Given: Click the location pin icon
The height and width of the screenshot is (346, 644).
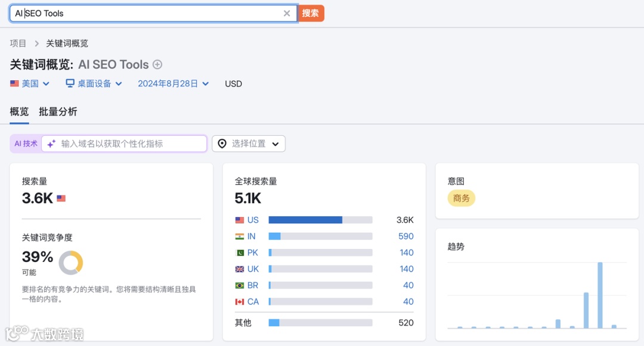Looking at the screenshot, I should pyautogui.click(x=222, y=144).
